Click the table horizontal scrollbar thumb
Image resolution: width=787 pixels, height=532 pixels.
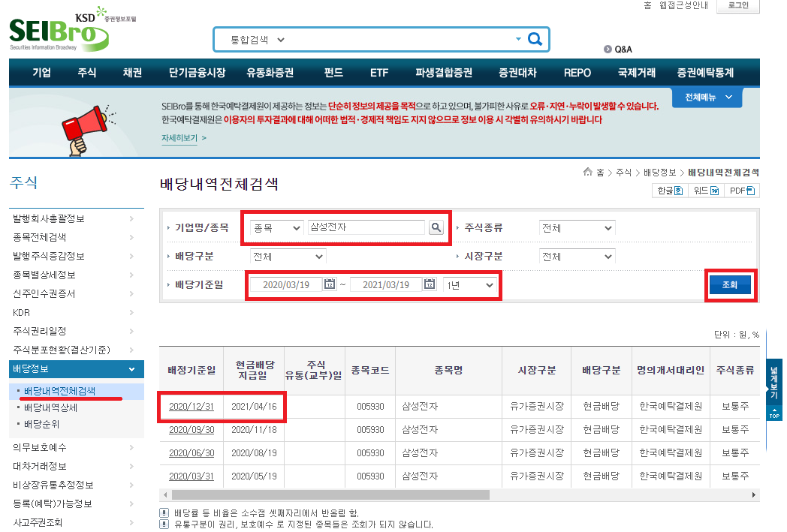point(330,495)
